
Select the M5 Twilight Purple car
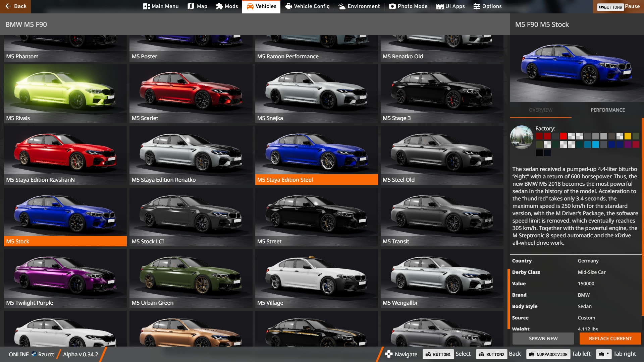pos(65,279)
